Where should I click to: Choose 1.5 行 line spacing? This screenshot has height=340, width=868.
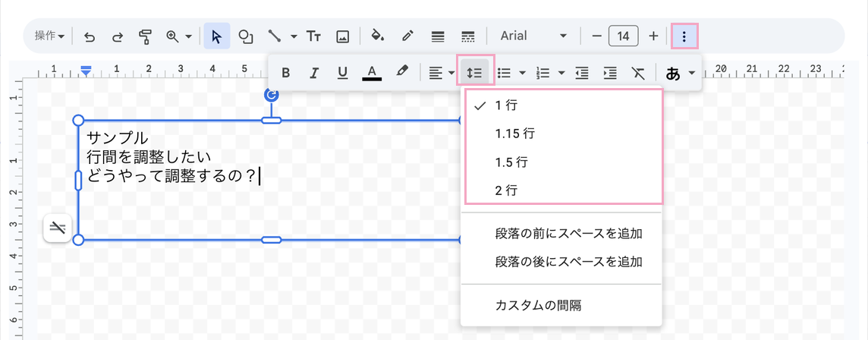tap(561, 162)
